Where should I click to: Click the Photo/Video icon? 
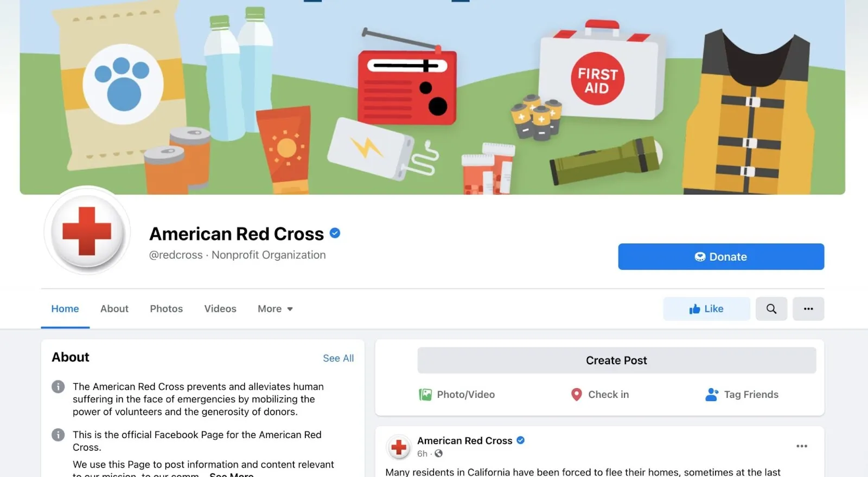pos(425,395)
